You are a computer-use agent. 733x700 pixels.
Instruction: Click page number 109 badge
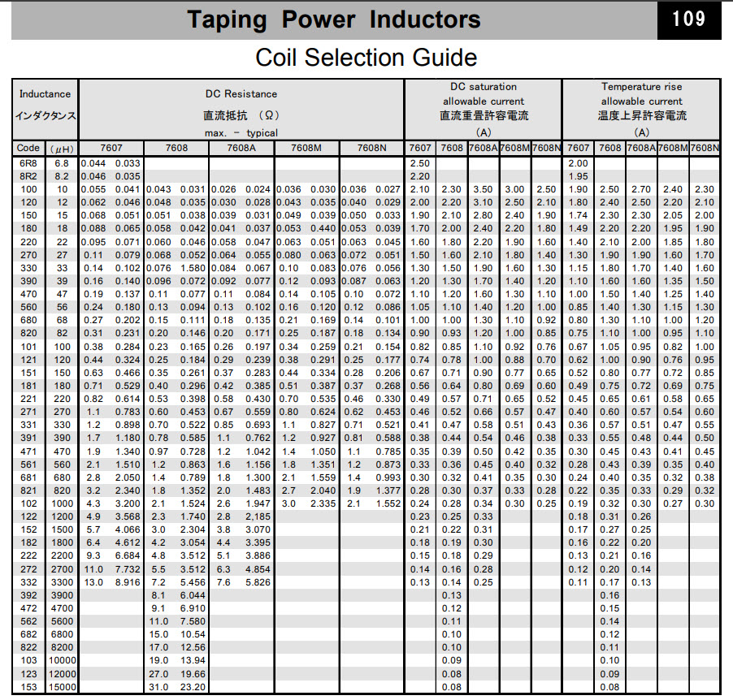point(688,19)
